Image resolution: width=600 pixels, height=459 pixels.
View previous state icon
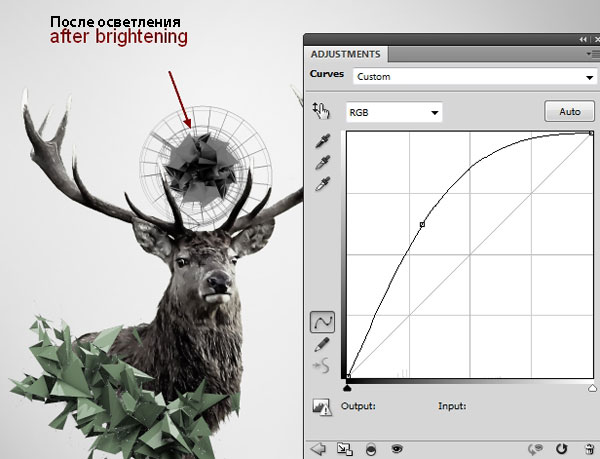click(x=536, y=449)
